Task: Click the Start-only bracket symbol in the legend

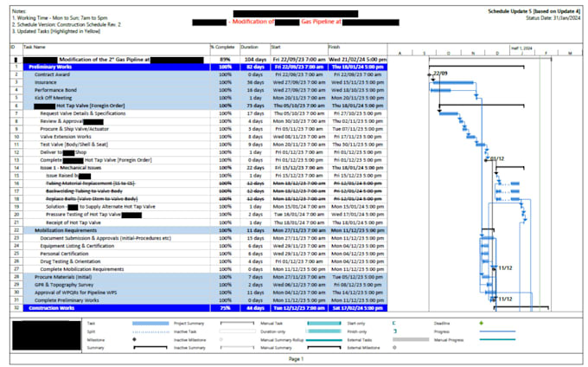Action: point(394,323)
